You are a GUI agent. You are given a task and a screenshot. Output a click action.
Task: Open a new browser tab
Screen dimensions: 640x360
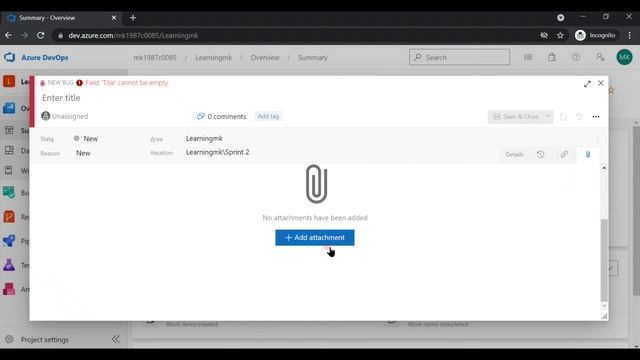coord(133,18)
